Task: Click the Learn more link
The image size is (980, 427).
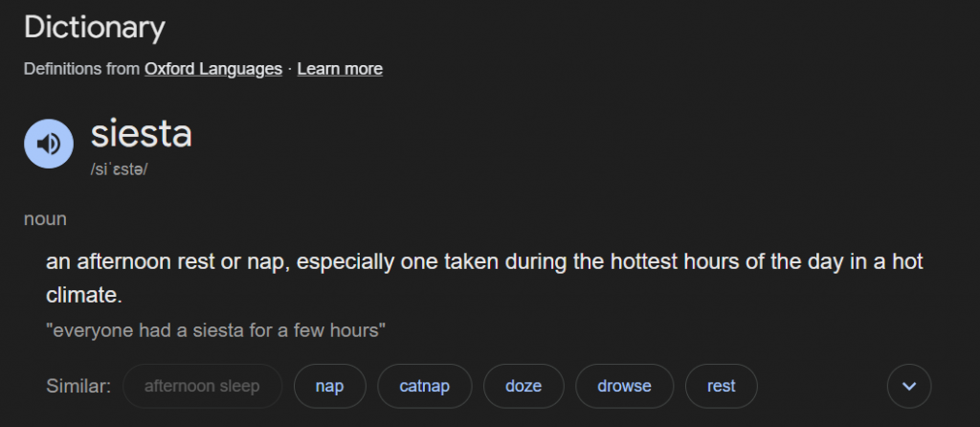Action: 340,69
